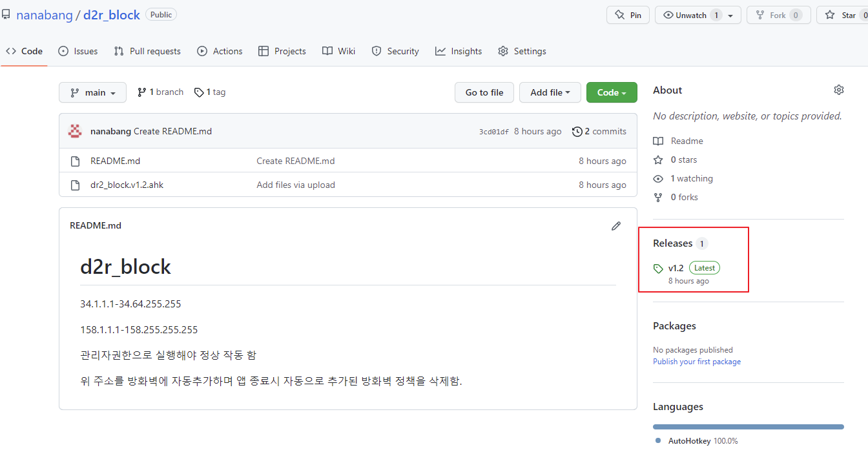The width and height of the screenshot is (868, 474).
Task: Expand the Unwatch dropdown arrow
Action: 731,15
